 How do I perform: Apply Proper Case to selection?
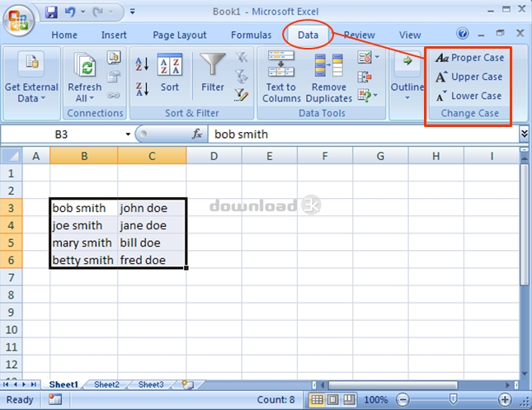tap(469, 58)
